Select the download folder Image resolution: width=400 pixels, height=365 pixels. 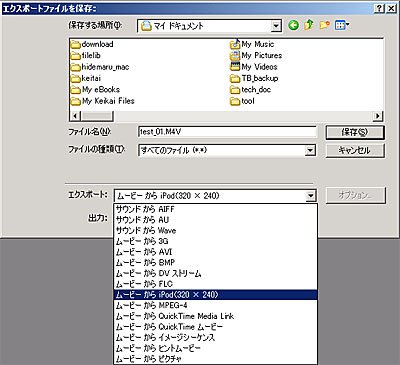point(92,44)
